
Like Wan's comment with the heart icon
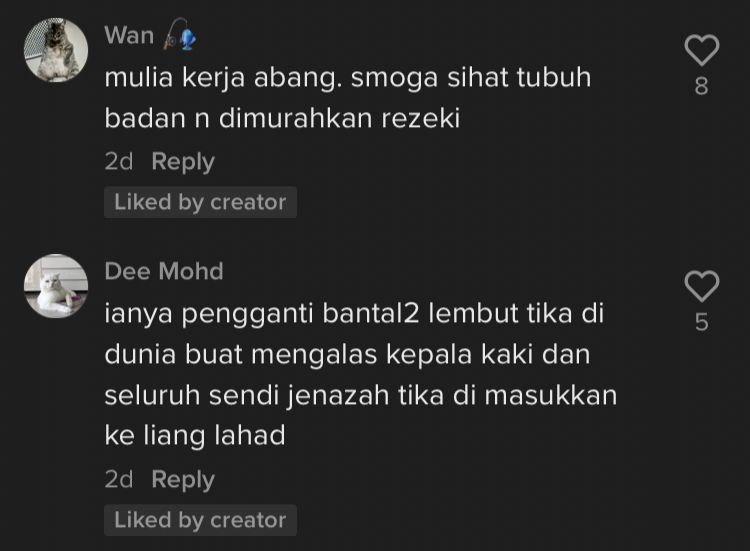(x=701, y=50)
